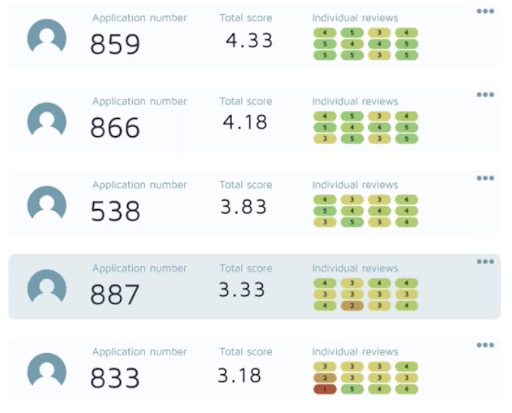The width and height of the screenshot is (512, 413).
Task: Click the avatar icon of application 859
Action: pos(47,37)
